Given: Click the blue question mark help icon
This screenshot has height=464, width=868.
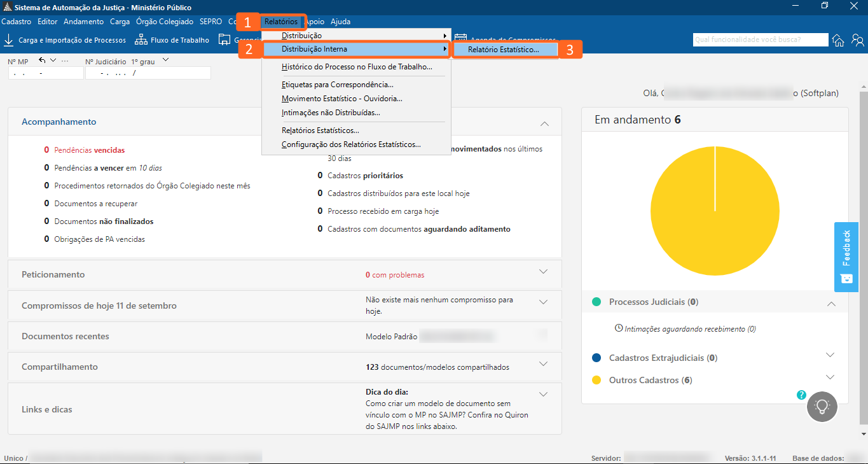Looking at the screenshot, I should (x=801, y=395).
